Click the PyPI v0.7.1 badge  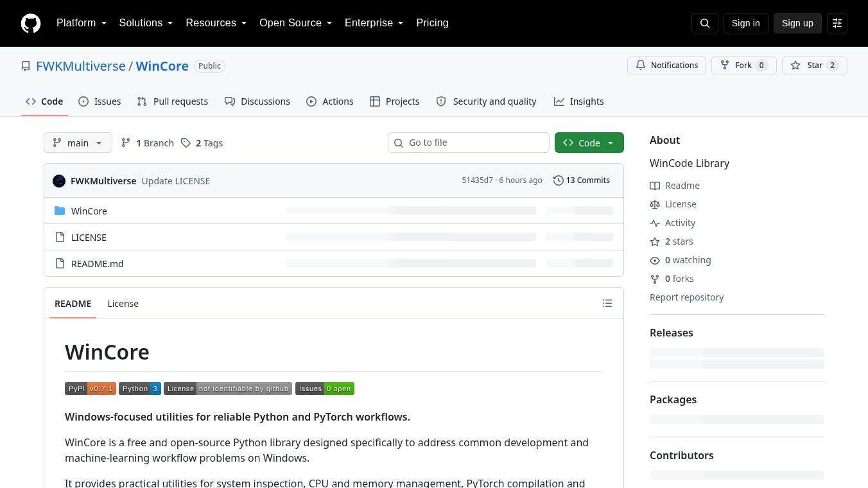pos(91,388)
